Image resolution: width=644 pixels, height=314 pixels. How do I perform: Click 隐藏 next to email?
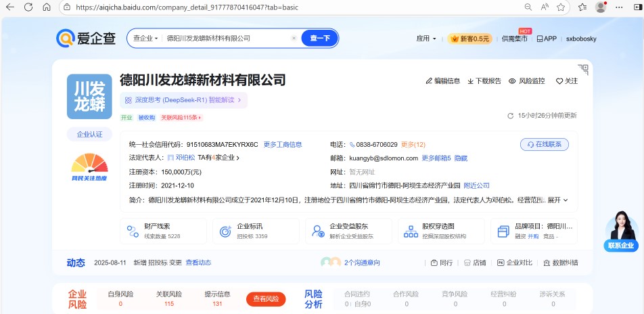[x=461, y=158]
